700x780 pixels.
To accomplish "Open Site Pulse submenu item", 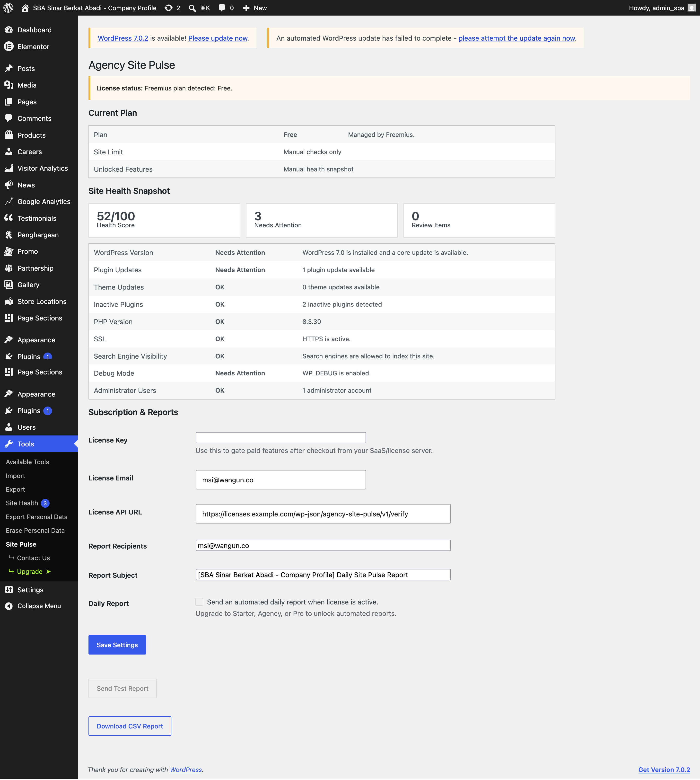I will [x=21, y=544].
